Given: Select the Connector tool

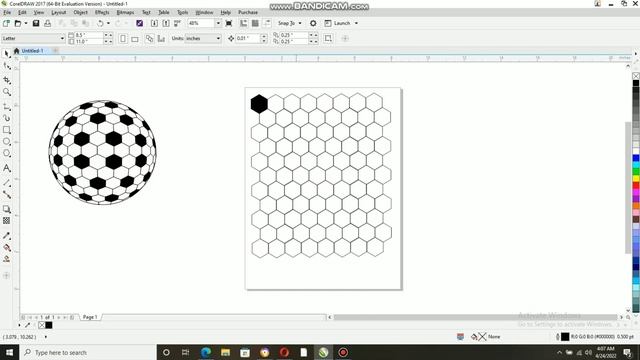Looking at the screenshot, I should (7, 195).
